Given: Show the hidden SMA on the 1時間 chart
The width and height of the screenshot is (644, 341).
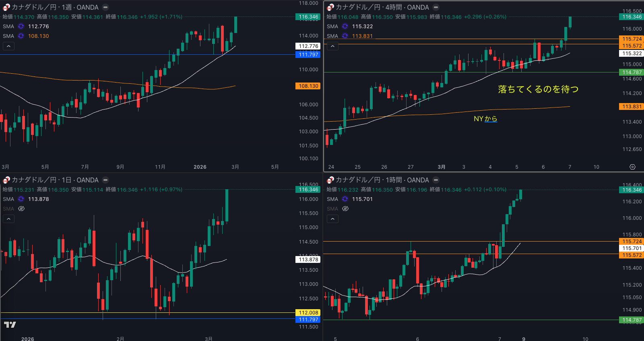Looking at the screenshot, I should tap(345, 209).
